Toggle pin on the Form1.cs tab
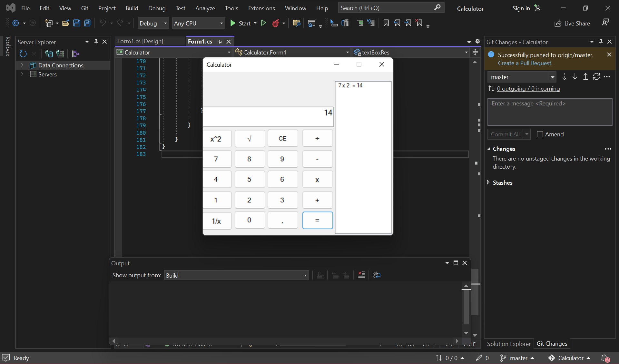 (x=220, y=42)
